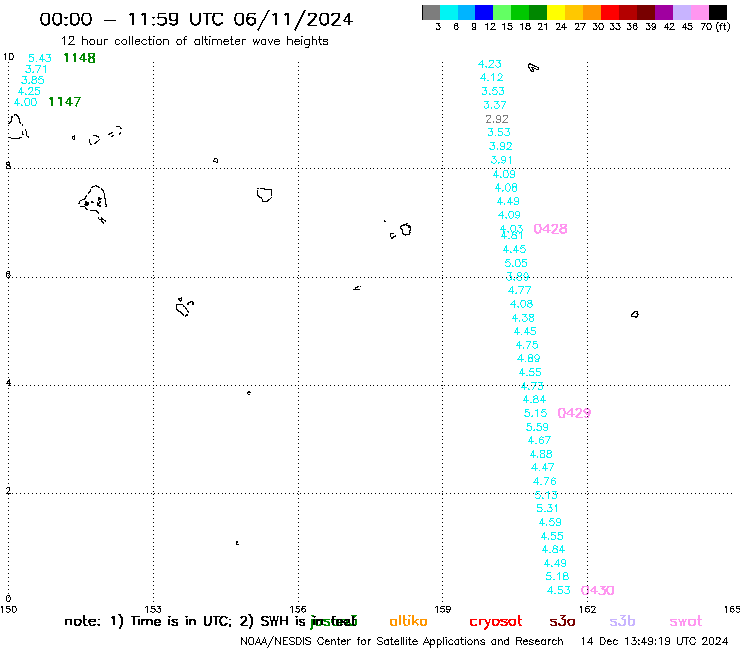
Task: Click the subtitle '12 hour collection of altimeter wave heights'
Action: coord(194,41)
